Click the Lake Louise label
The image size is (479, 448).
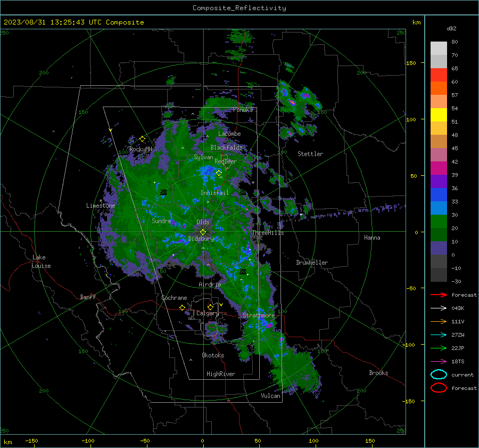[42, 262]
